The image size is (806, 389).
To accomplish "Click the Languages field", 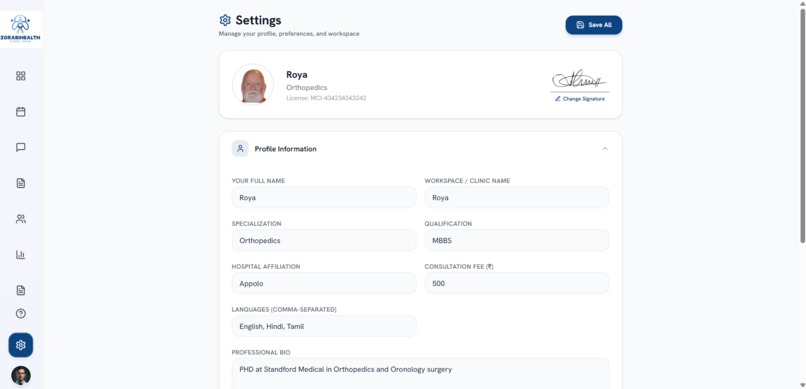I will pos(324,326).
